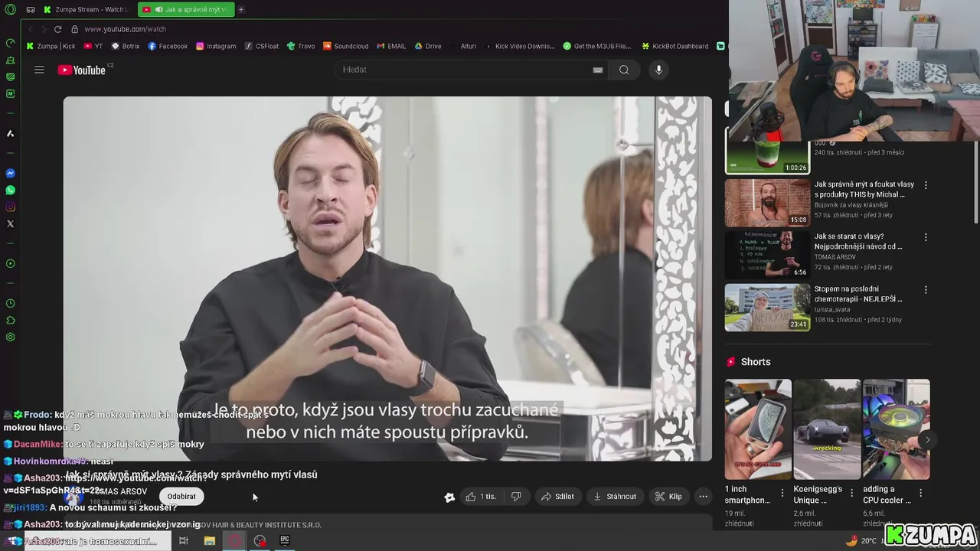
Task: Start voice search with microphone icon
Action: pyautogui.click(x=658, y=70)
